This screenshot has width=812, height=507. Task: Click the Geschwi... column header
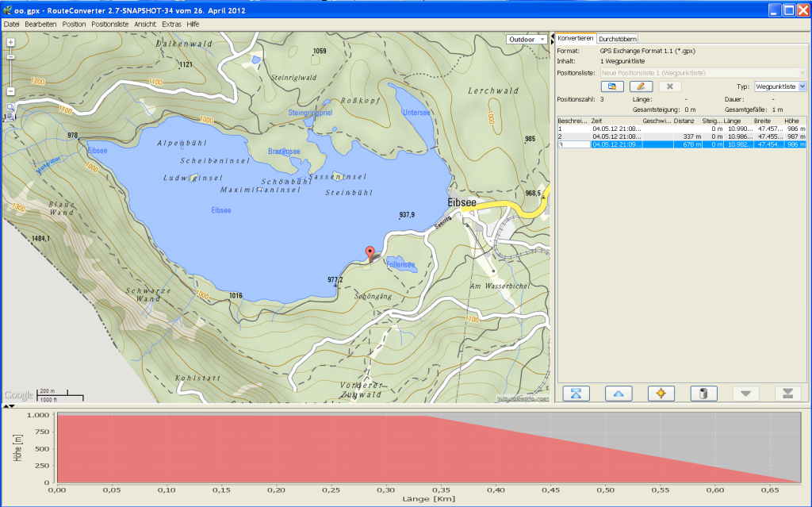pos(657,121)
